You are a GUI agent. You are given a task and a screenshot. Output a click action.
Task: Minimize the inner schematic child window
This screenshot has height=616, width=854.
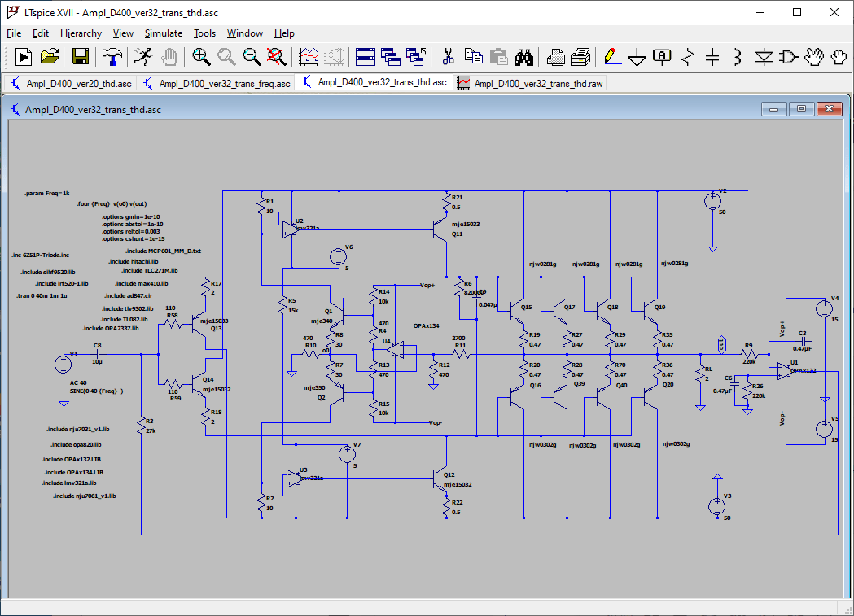pyautogui.click(x=773, y=109)
